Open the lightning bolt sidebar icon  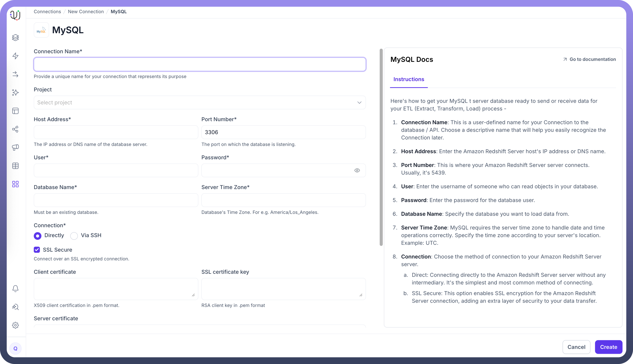pyautogui.click(x=15, y=56)
